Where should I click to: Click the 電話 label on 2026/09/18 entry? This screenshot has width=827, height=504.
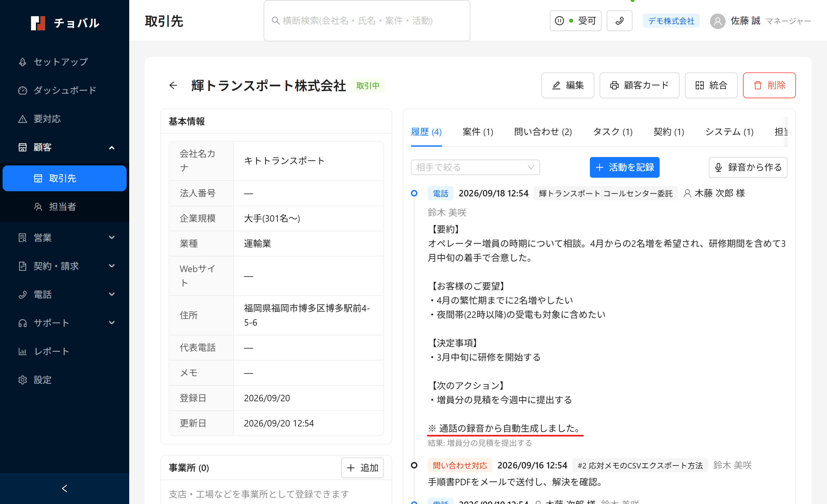tap(440, 193)
